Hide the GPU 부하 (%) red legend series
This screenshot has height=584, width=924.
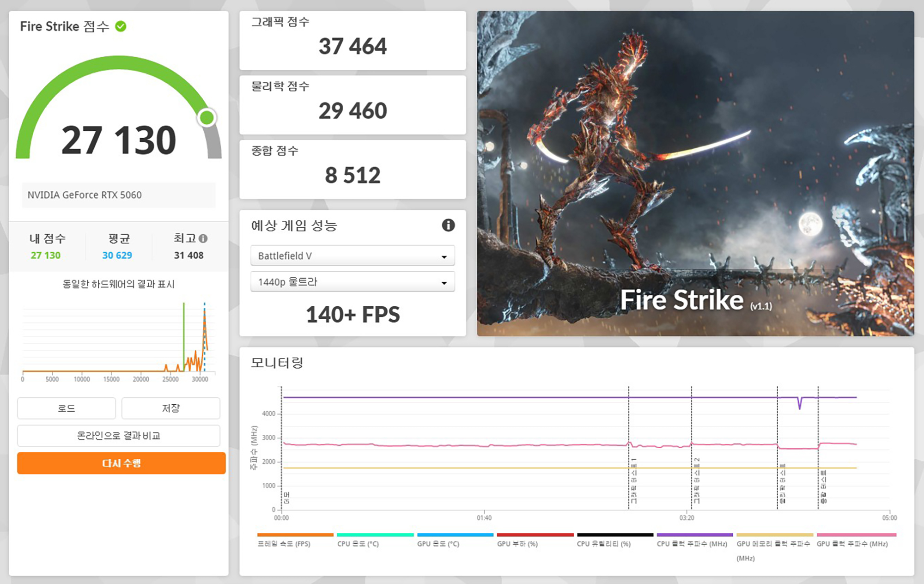point(517,544)
